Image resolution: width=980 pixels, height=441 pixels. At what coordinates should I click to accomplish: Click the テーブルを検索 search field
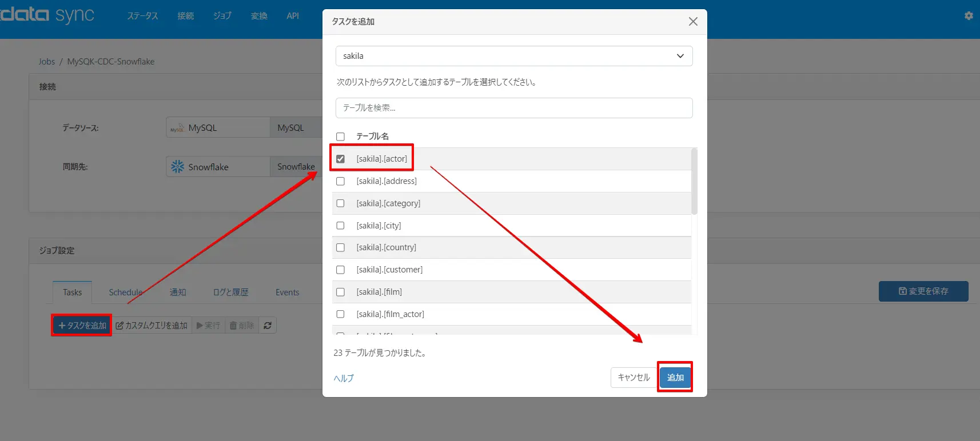(x=514, y=108)
